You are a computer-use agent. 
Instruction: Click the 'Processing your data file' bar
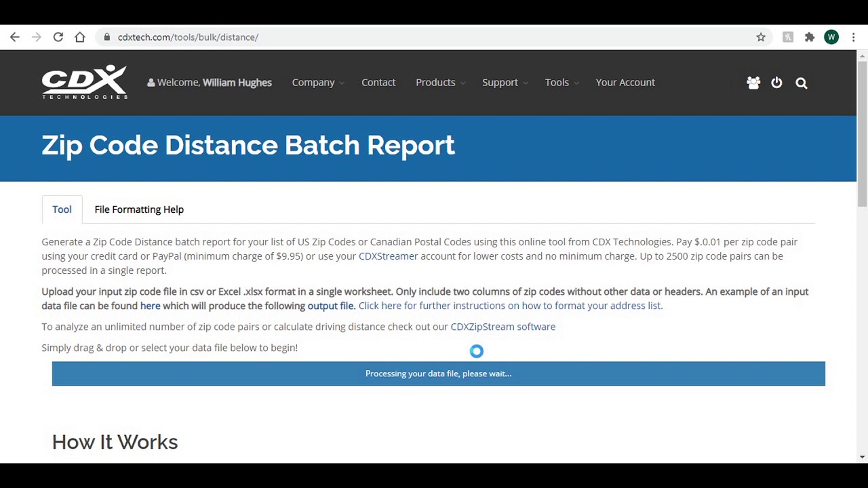439,373
